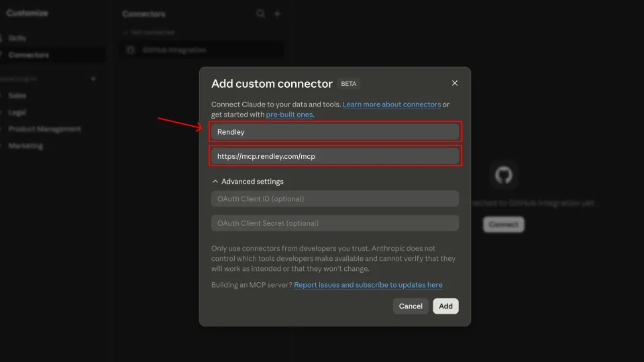Click the GitHub logo icon
644x362 pixels.
coord(504,175)
